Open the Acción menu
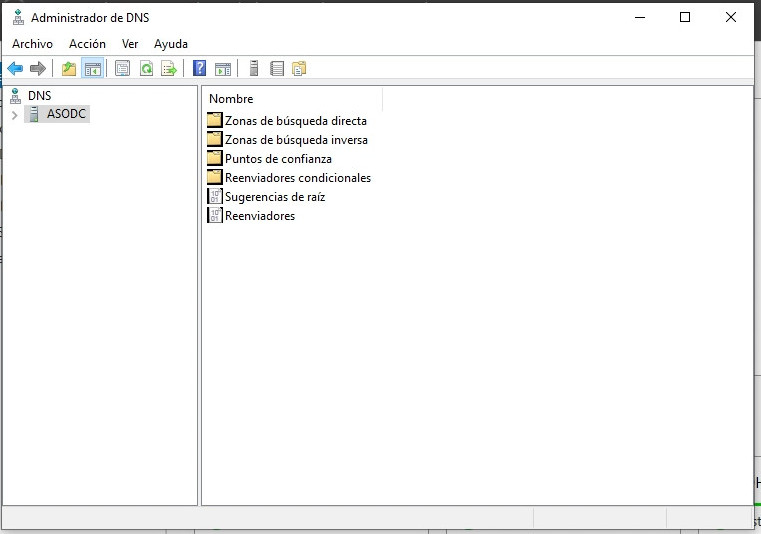Screen dimensions: 761x534 [87, 44]
